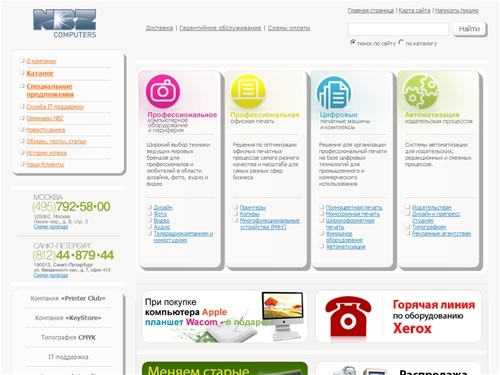Open the yellow printer category icon
Image resolution: width=500 pixels, height=375 pixels.
(x=248, y=91)
